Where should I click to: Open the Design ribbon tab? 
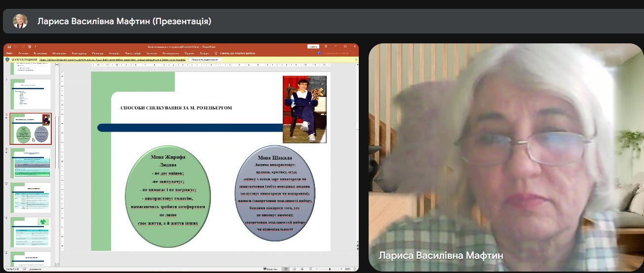click(79, 53)
